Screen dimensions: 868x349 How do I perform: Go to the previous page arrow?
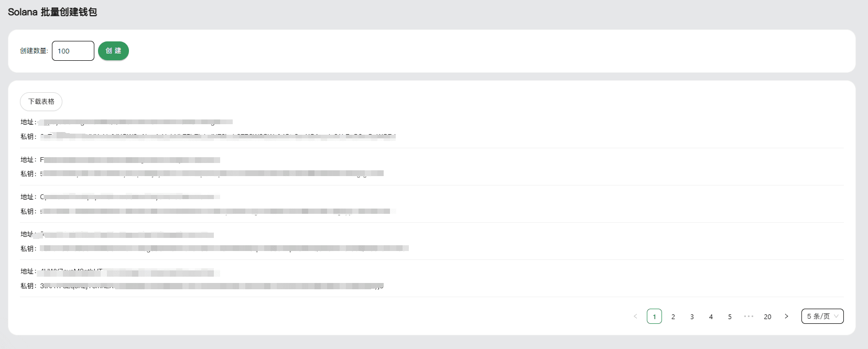pos(635,317)
